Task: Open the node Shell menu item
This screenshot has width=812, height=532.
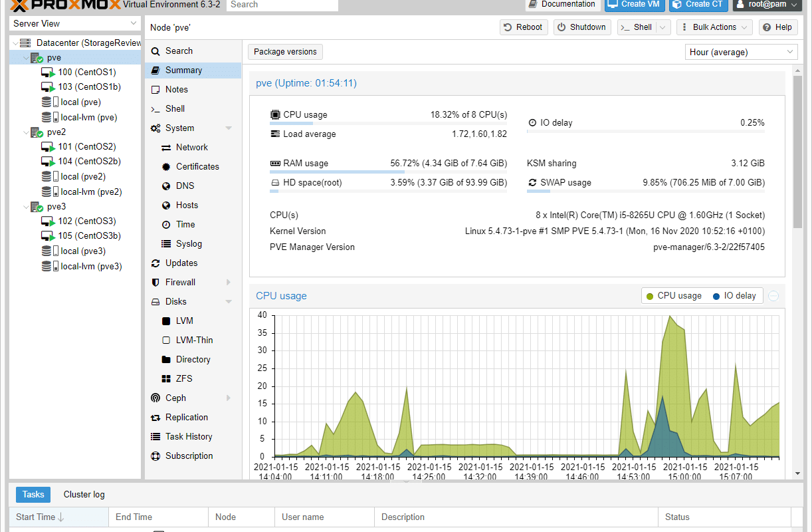Action: pos(193,109)
